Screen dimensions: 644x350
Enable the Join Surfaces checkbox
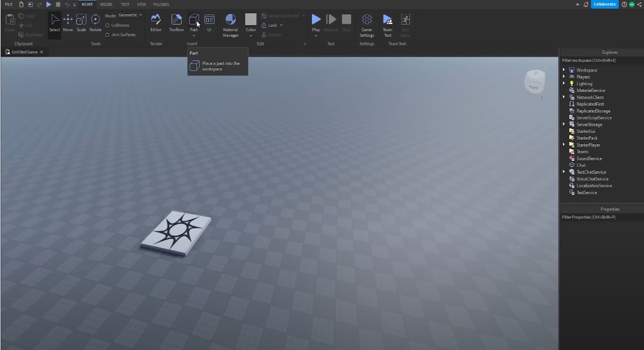tap(108, 35)
